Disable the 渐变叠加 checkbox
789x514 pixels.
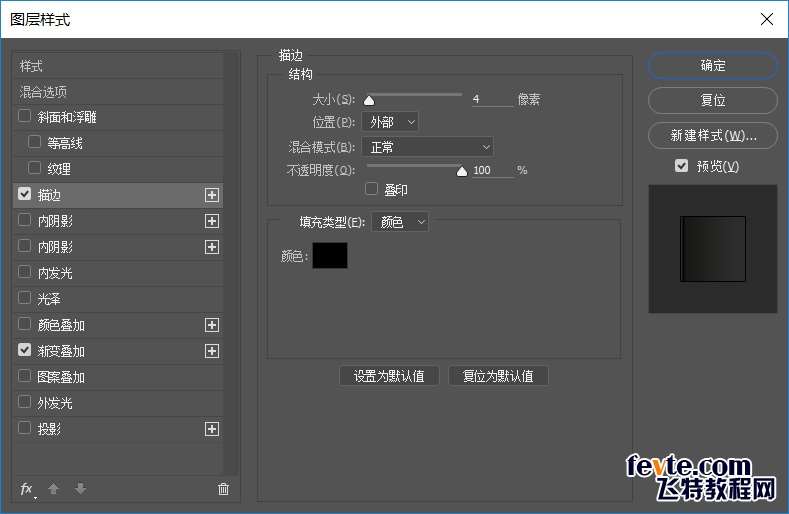click(x=24, y=350)
